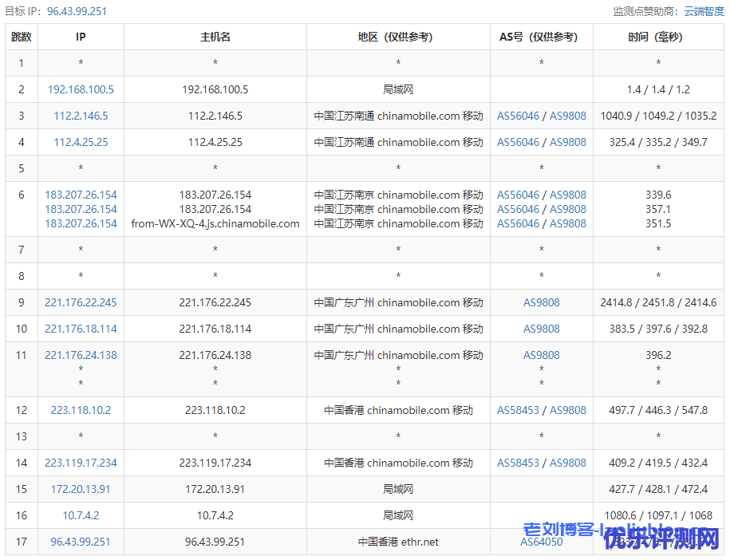
Task: Click blue IP link 112.2.146.5 in hop 3
Action: pyautogui.click(x=81, y=116)
